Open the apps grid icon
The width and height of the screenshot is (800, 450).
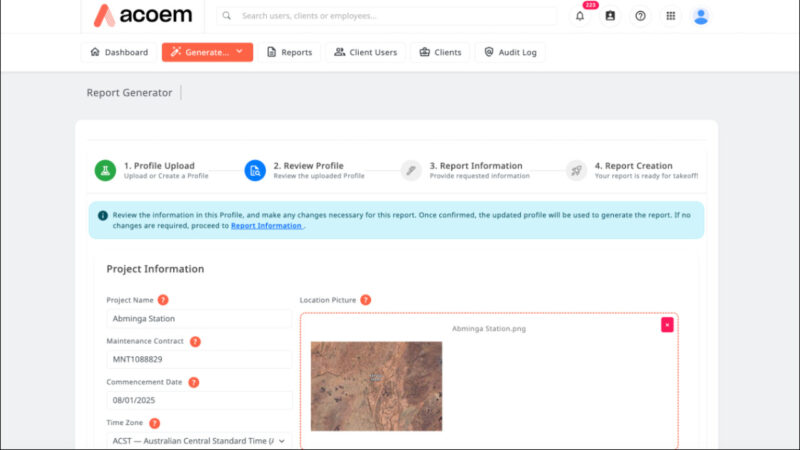[x=670, y=16]
